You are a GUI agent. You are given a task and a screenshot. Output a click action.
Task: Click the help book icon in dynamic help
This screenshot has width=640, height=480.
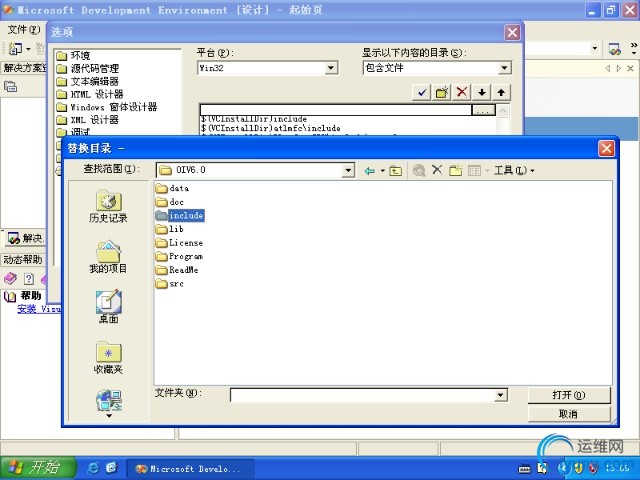[x=10, y=279]
